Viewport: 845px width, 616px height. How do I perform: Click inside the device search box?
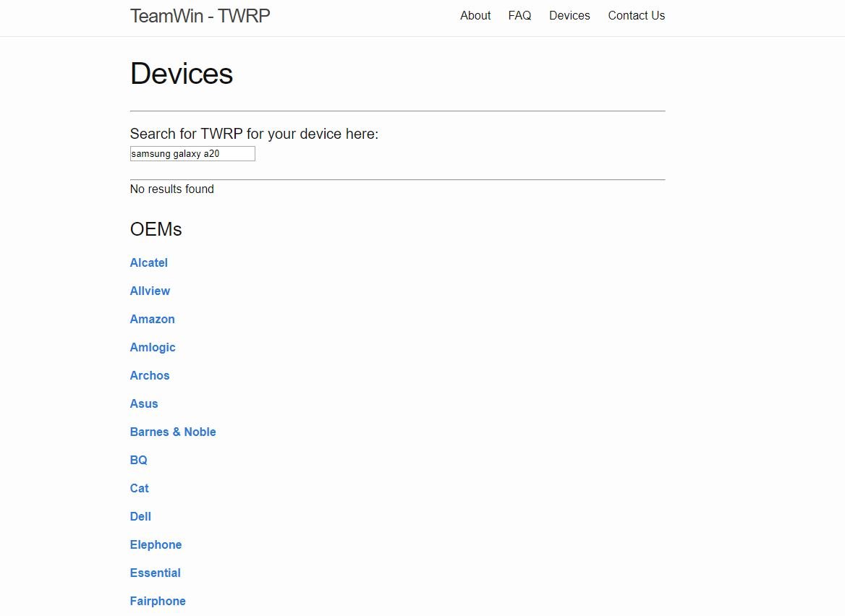(x=192, y=153)
